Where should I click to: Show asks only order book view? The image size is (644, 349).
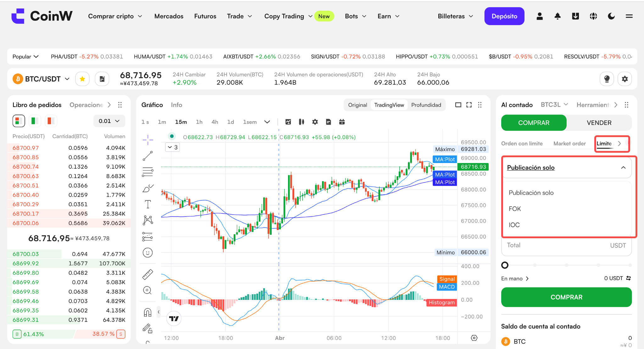pos(51,121)
